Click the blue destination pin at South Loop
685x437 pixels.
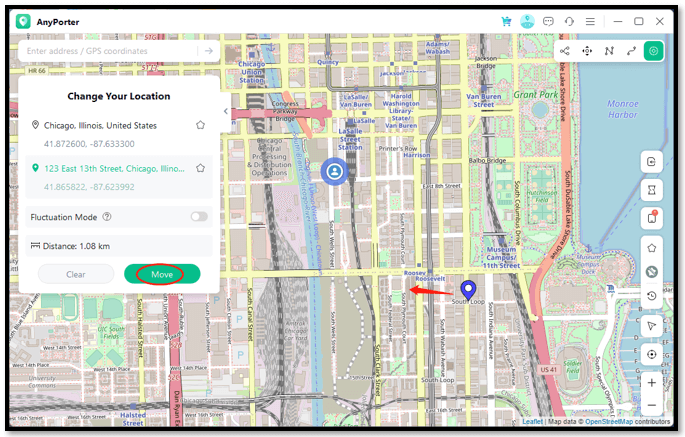[x=468, y=290]
